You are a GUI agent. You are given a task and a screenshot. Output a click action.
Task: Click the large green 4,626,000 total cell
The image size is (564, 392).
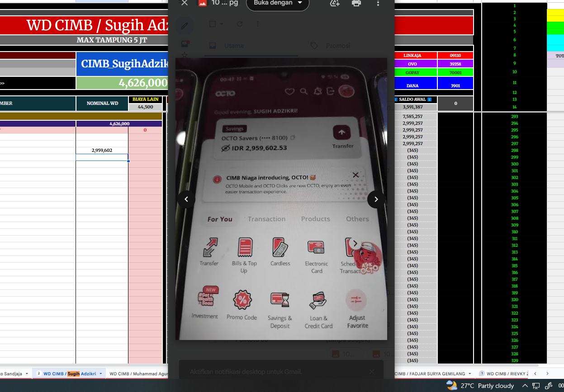122,83
